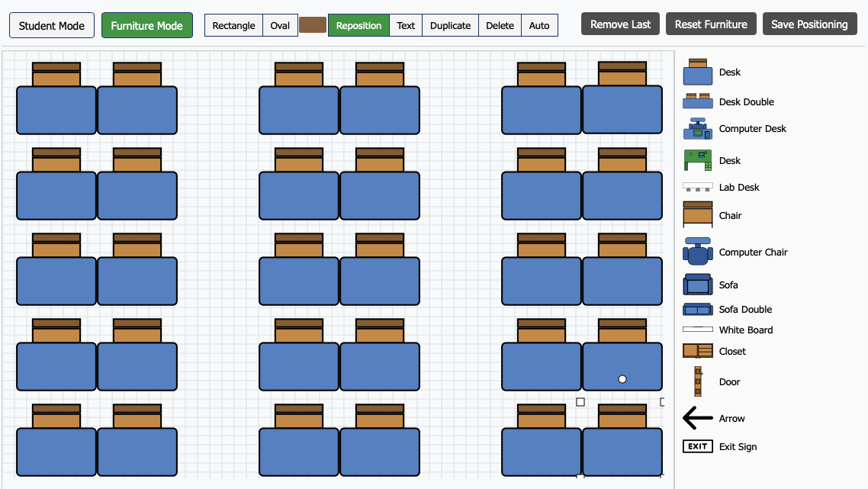This screenshot has height=489, width=868.
Task: Select the Exit Sign icon
Action: [697, 446]
